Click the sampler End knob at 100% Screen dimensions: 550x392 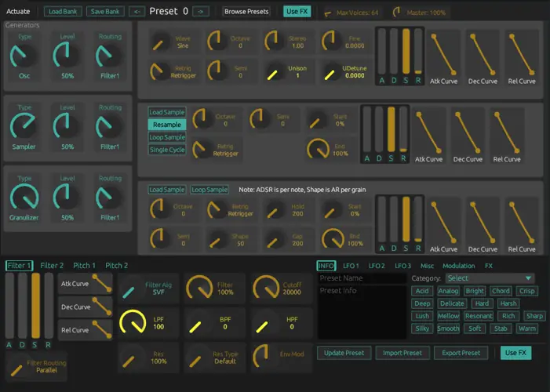point(319,147)
